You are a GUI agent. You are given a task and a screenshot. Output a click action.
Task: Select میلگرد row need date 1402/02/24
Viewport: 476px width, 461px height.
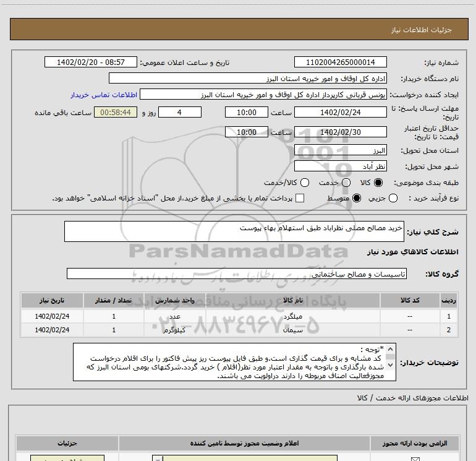click(x=52, y=316)
